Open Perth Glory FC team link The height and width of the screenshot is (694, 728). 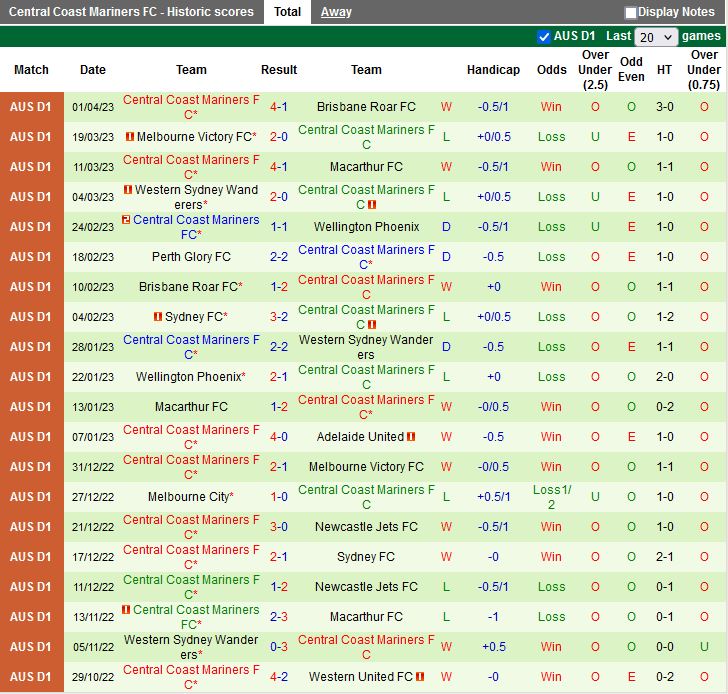[x=191, y=257]
